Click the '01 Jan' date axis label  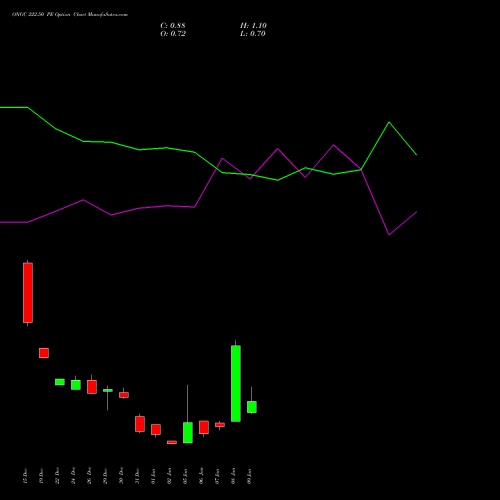tap(154, 476)
